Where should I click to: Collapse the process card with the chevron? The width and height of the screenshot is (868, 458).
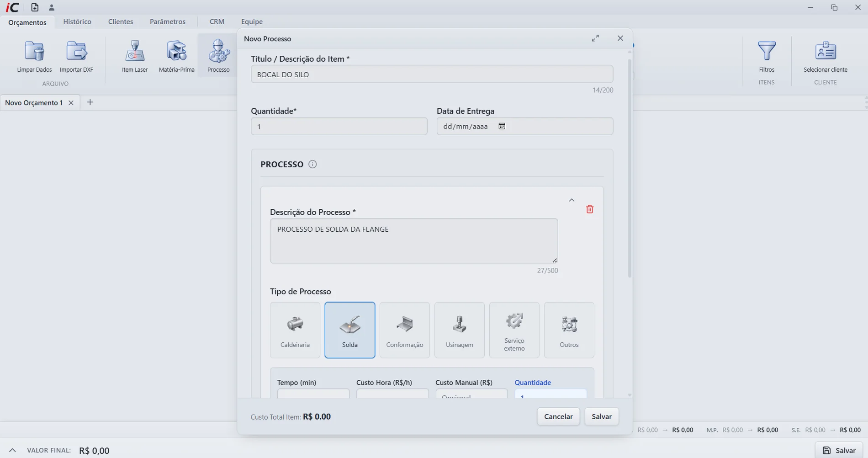(x=572, y=200)
